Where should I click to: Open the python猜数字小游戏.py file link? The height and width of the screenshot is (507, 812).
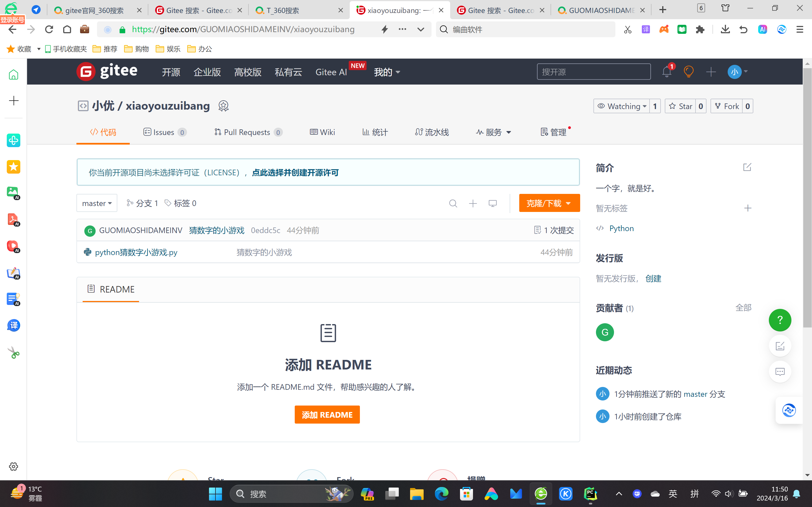[x=136, y=252]
